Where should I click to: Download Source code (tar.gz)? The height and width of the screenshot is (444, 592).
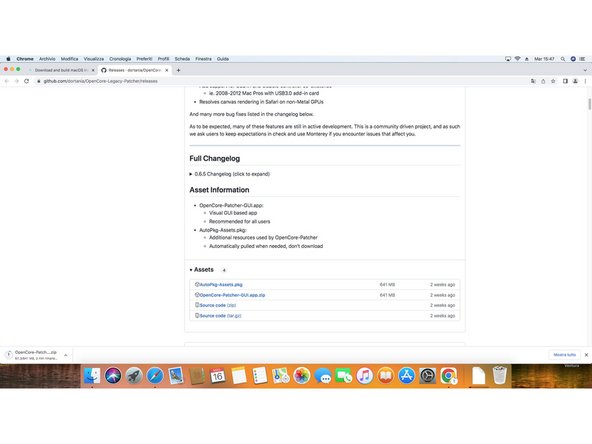[x=220, y=316]
